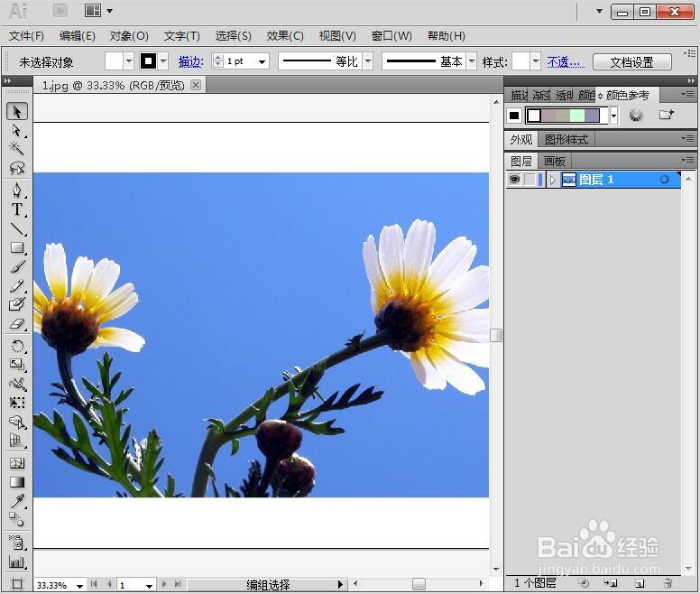Viewport: 700px width, 594px height.
Task: Toggle visibility of 图层 1
Action: [514, 180]
